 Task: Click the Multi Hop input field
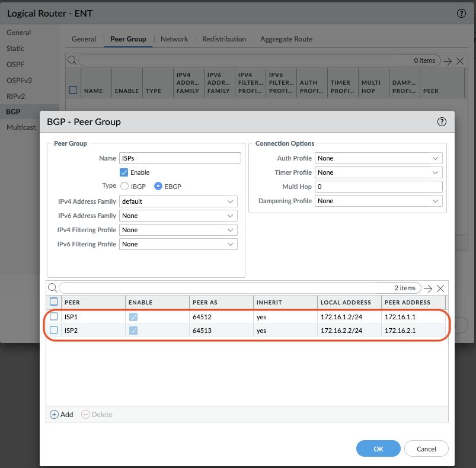(x=378, y=187)
